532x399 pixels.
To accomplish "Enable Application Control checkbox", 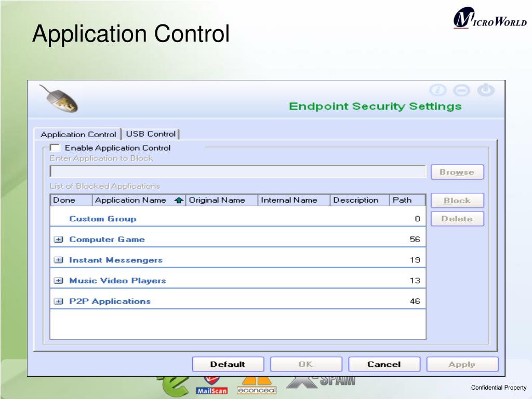I will coord(55,148).
